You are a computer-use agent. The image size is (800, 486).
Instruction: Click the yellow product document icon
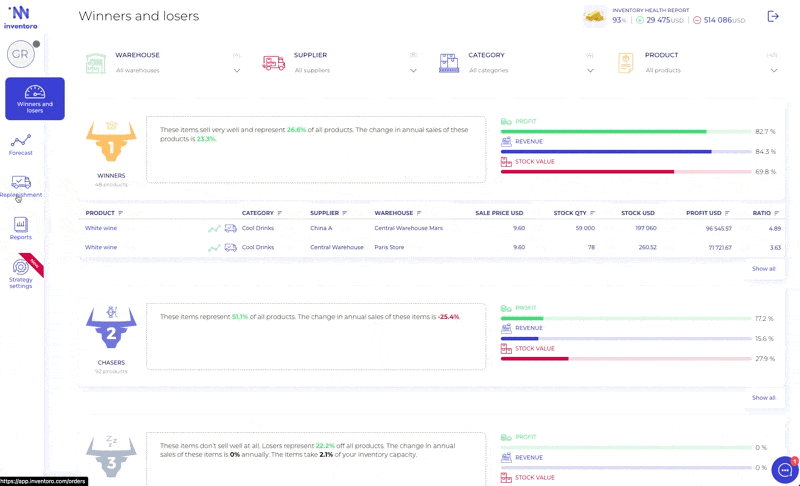[x=626, y=63]
